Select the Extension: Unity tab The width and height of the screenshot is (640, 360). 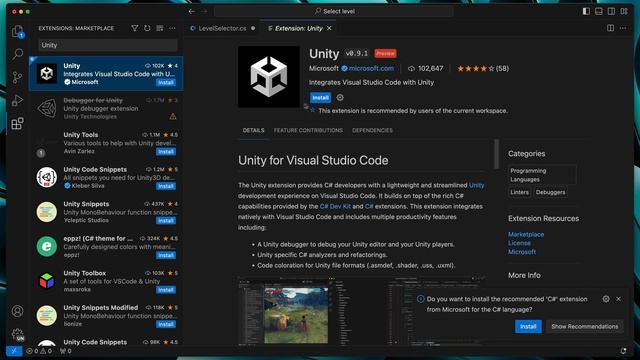(x=298, y=28)
